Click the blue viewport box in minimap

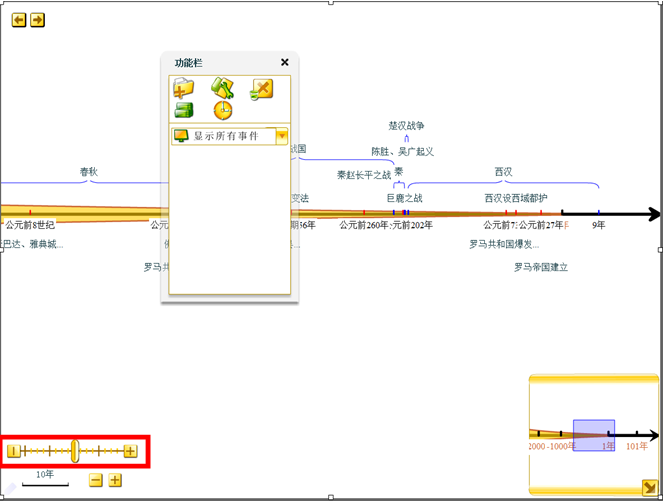coord(593,436)
